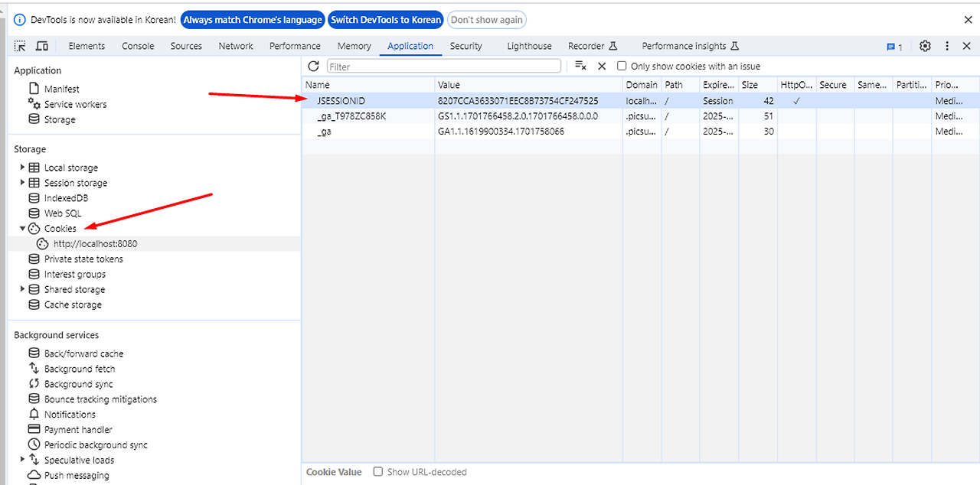Select the Session storage tree item
980x485 pixels.
click(x=76, y=183)
